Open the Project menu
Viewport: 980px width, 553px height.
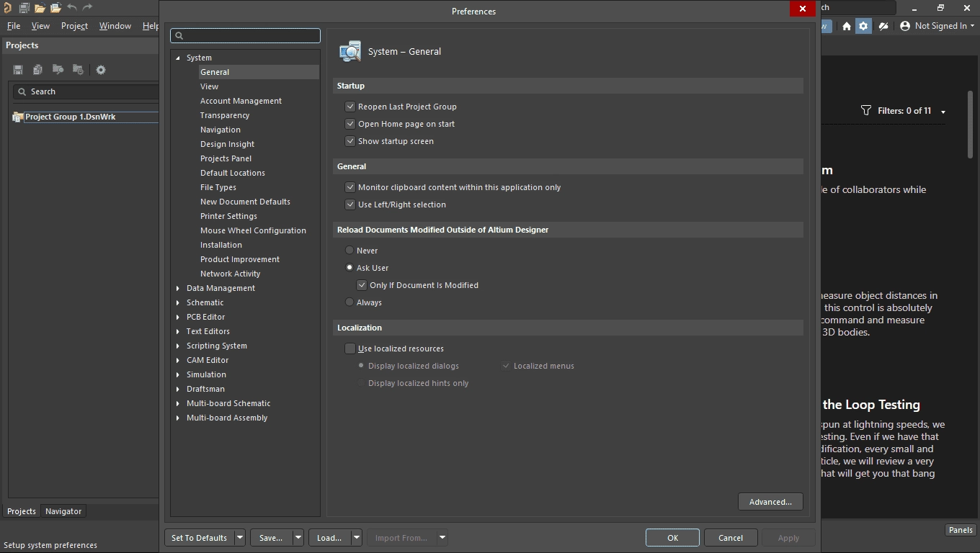[74, 26]
